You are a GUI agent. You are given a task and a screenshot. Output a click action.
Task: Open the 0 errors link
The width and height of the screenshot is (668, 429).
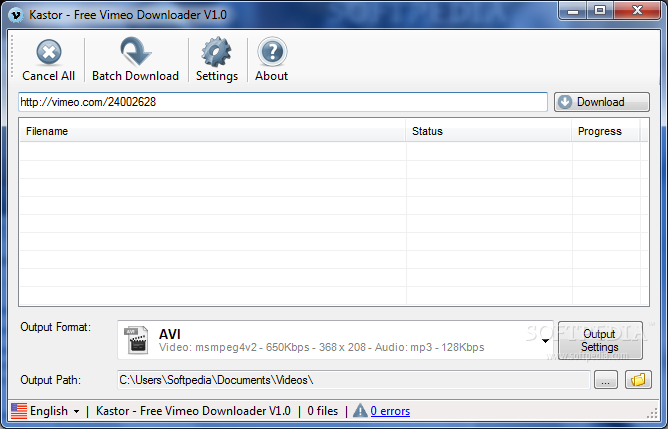pyautogui.click(x=390, y=411)
